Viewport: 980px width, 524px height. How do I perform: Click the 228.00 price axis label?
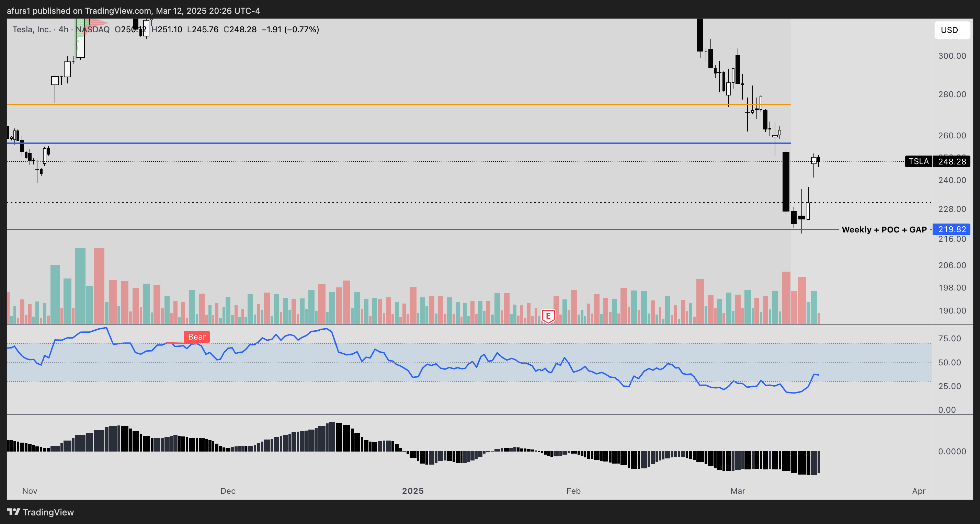point(952,209)
